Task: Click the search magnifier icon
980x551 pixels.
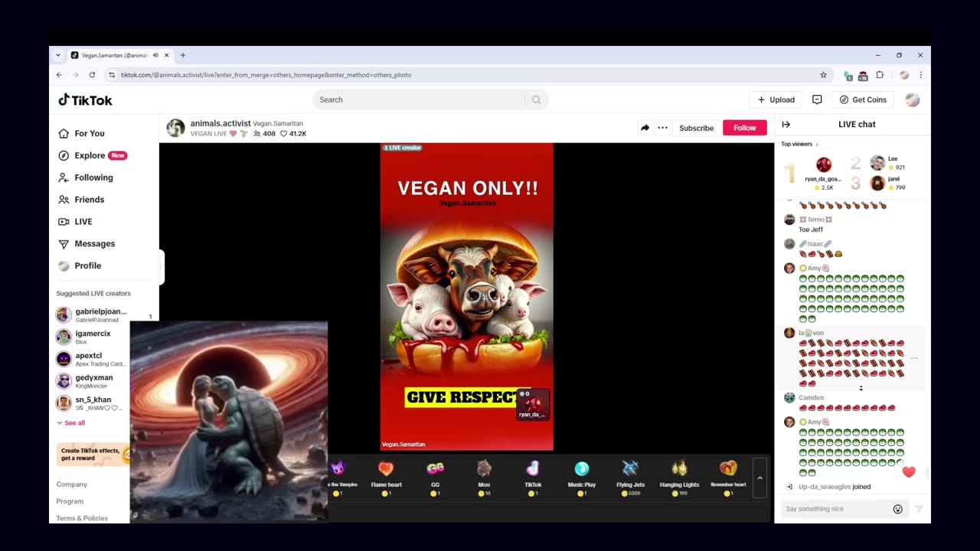Action: tap(537, 99)
